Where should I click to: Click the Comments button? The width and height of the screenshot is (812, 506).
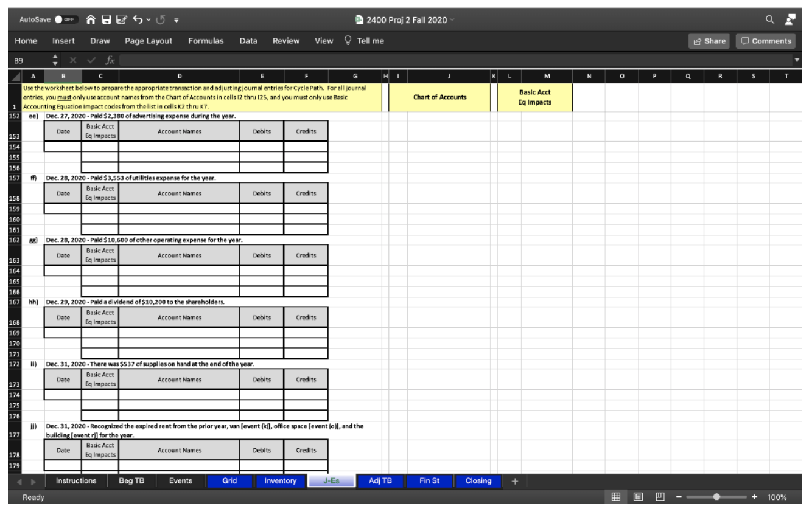point(766,41)
